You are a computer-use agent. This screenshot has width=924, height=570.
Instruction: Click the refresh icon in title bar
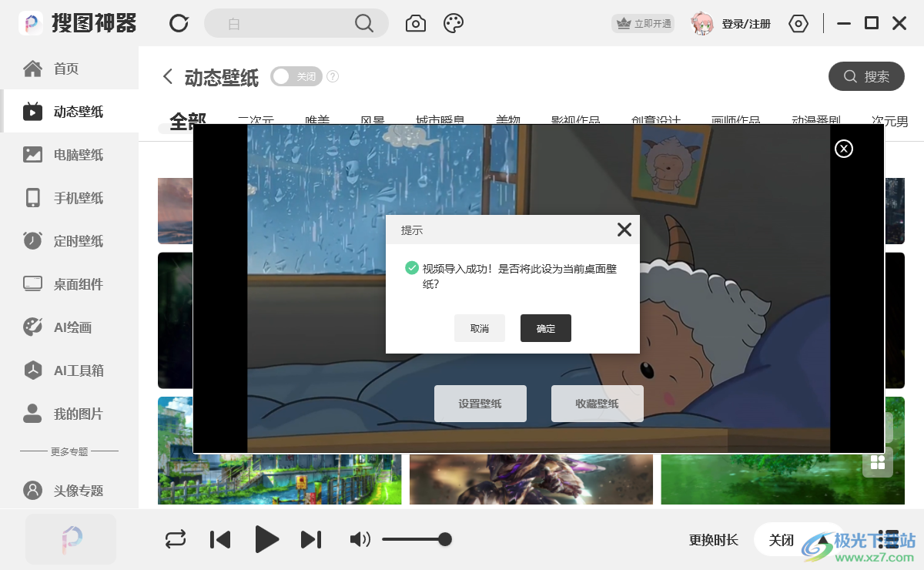(x=179, y=23)
